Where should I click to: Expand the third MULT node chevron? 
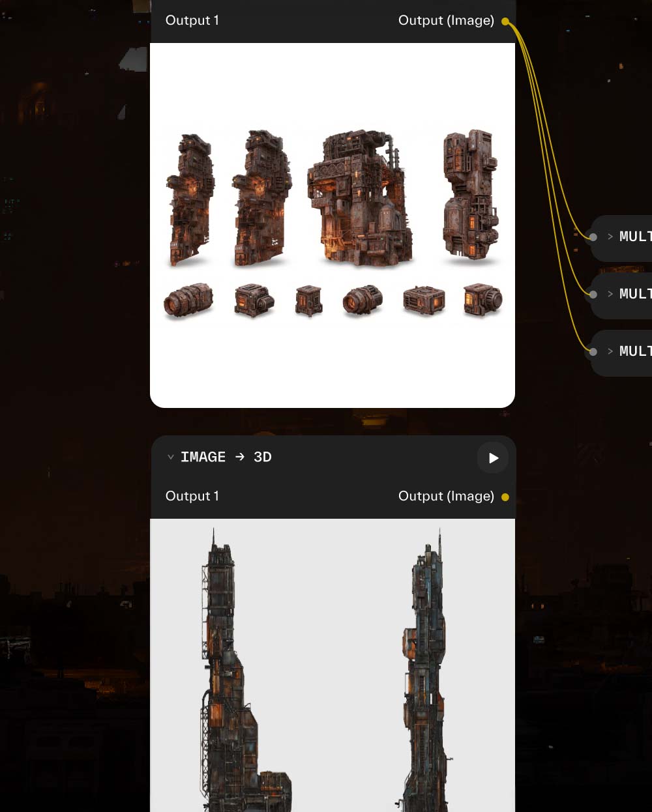pyautogui.click(x=610, y=351)
